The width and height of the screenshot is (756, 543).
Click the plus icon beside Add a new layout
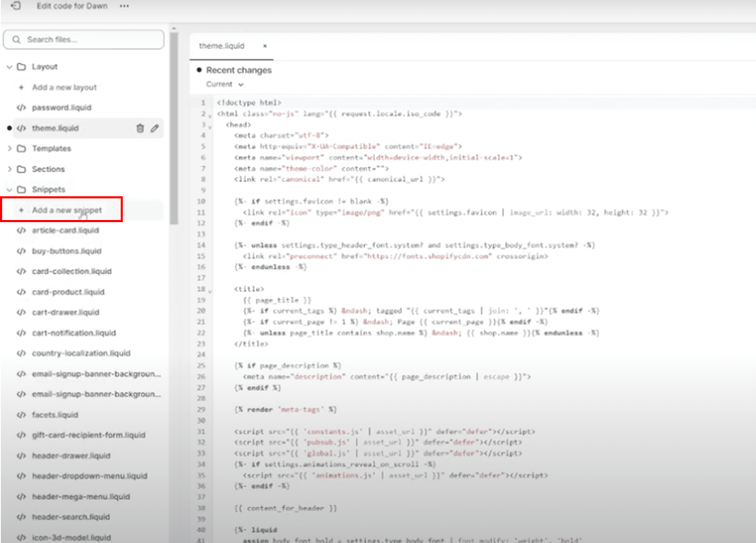tap(21, 87)
